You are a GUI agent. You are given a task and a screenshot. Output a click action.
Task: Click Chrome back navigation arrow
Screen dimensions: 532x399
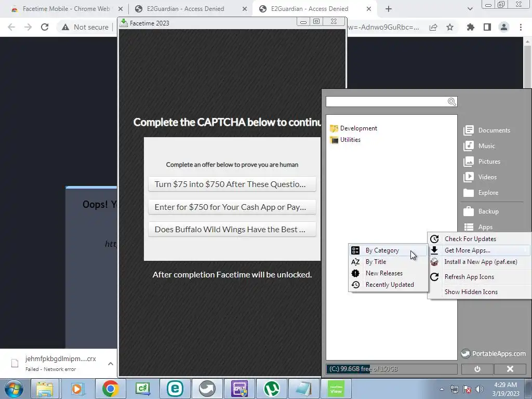click(11, 27)
